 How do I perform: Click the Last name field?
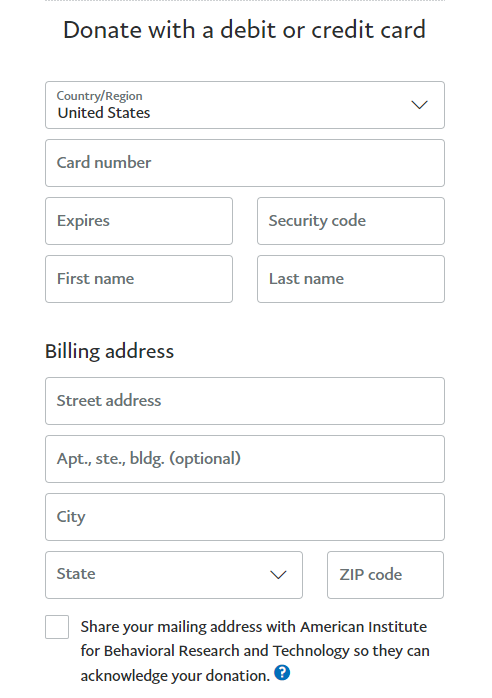coord(351,279)
